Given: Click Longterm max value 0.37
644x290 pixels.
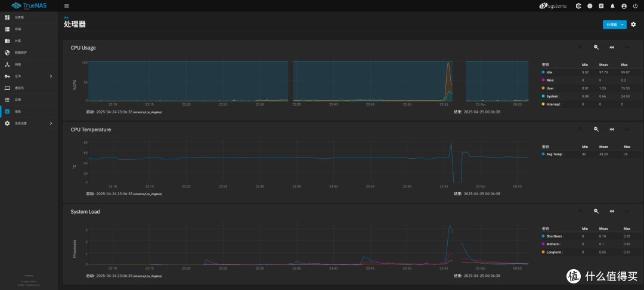Looking at the screenshot, I should point(627,252).
